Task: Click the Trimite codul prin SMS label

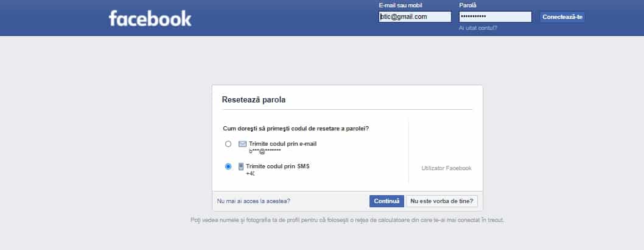Action: coord(277,166)
